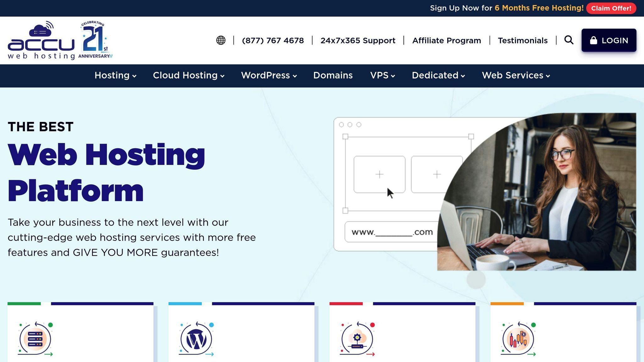Expand the Cloud Hosting dropdown
The image size is (644, 362).
tap(189, 75)
